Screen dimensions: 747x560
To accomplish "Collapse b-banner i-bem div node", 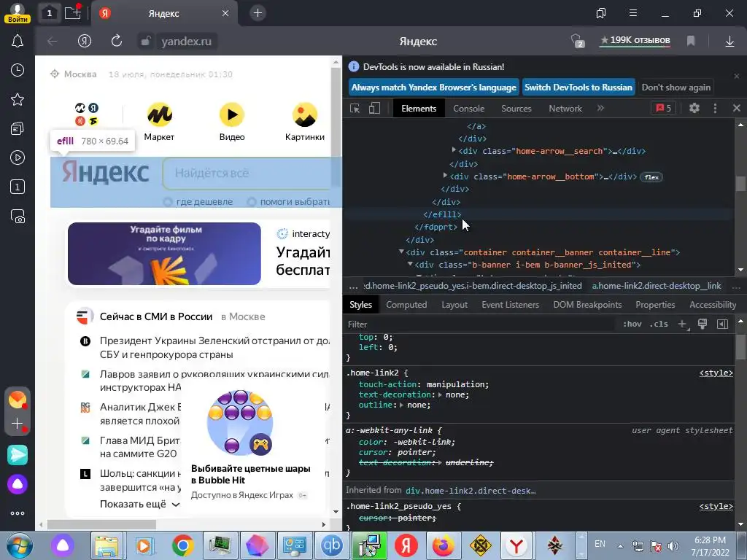I will point(410,264).
